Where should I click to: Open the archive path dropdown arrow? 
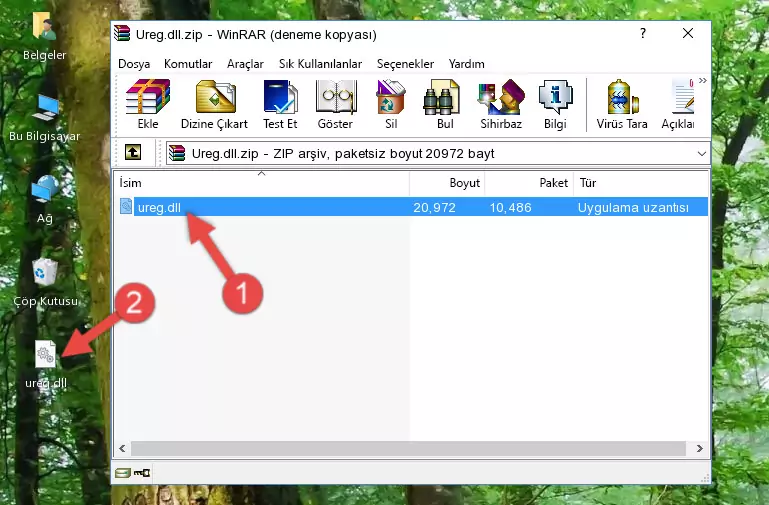pos(702,153)
